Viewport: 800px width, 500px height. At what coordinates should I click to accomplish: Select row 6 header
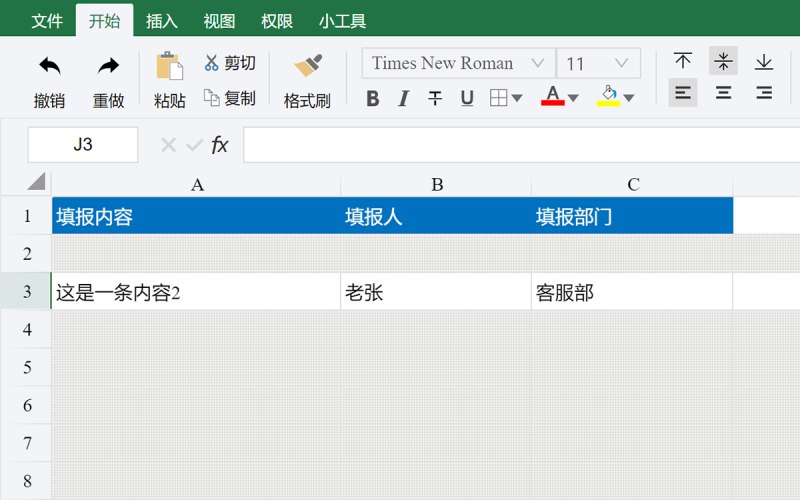pos(27,405)
